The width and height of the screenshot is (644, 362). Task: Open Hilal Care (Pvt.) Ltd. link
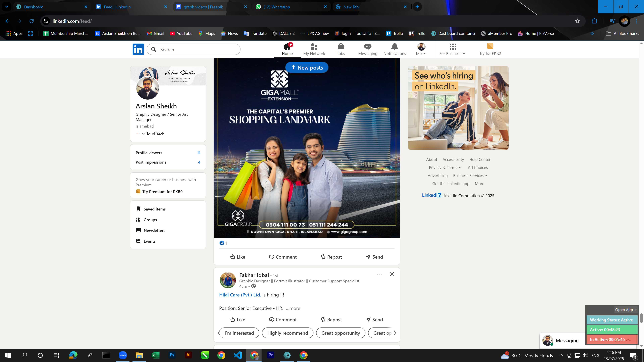click(240, 295)
